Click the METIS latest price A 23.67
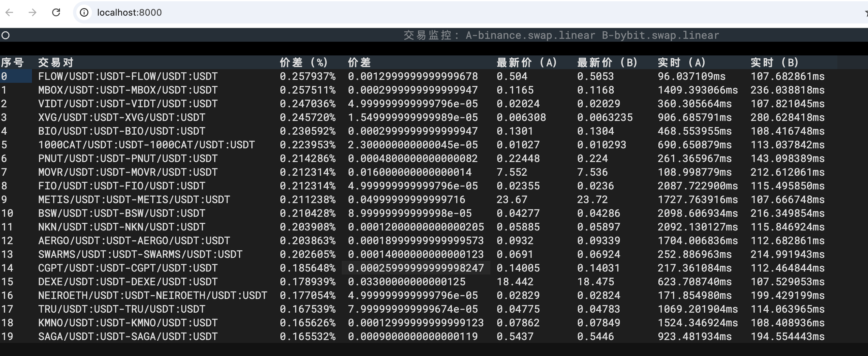Screen dimensions: 868x356 pyautogui.click(x=512, y=200)
